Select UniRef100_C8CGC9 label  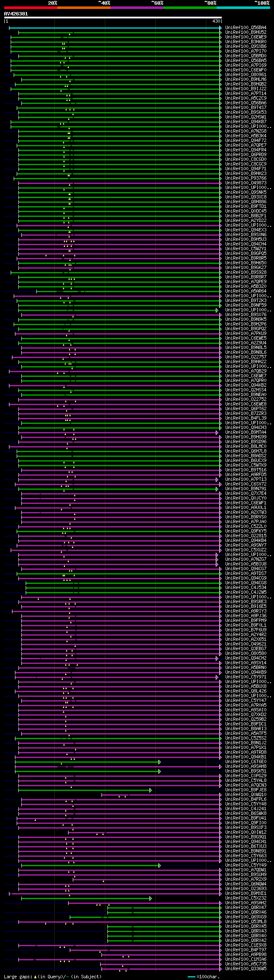[246, 164]
